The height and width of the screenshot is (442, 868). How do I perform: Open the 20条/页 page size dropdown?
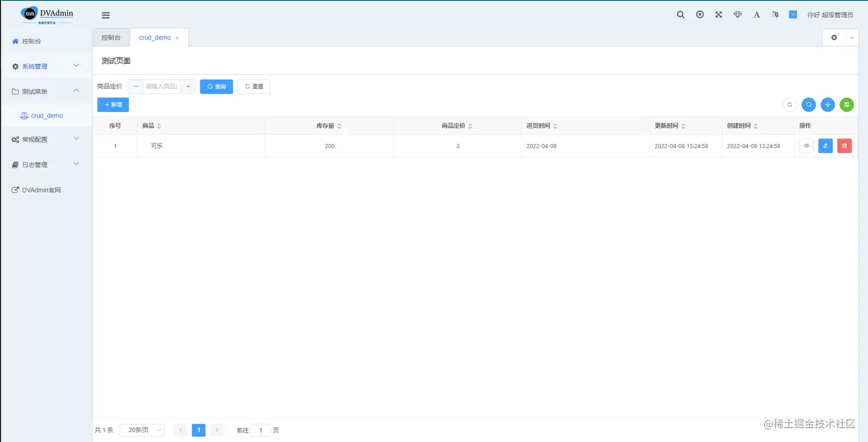pyautogui.click(x=142, y=430)
